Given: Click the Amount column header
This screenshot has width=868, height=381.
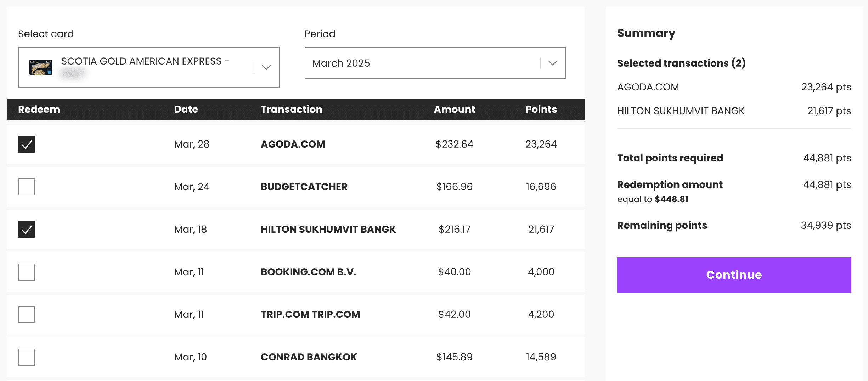Looking at the screenshot, I should pyautogui.click(x=454, y=109).
